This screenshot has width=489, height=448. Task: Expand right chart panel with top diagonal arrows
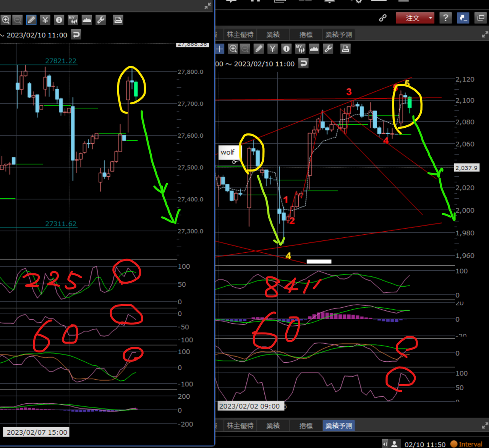click(x=485, y=35)
